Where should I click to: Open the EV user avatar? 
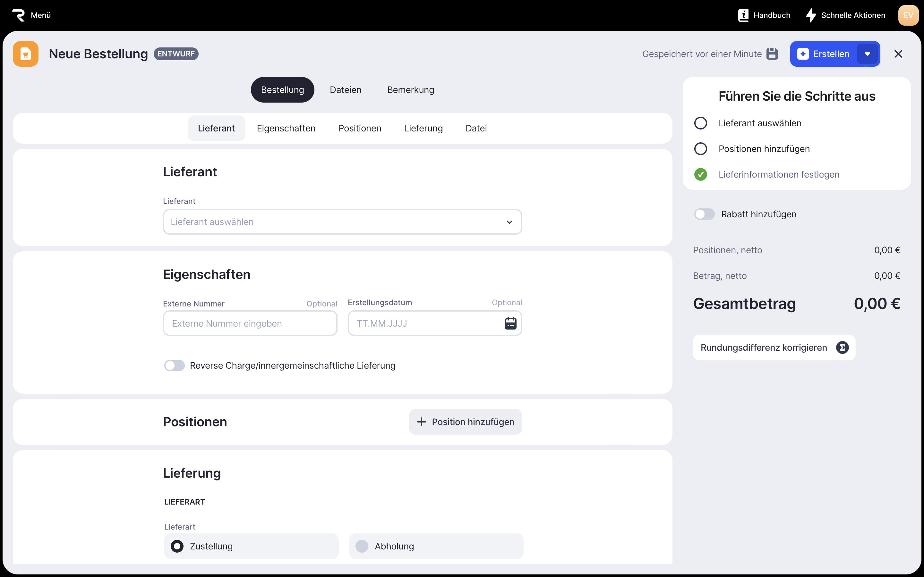pyautogui.click(x=908, y=15)
